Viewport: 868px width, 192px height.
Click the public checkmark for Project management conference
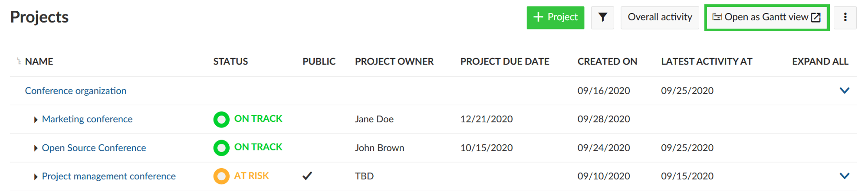tap(307, 176)
